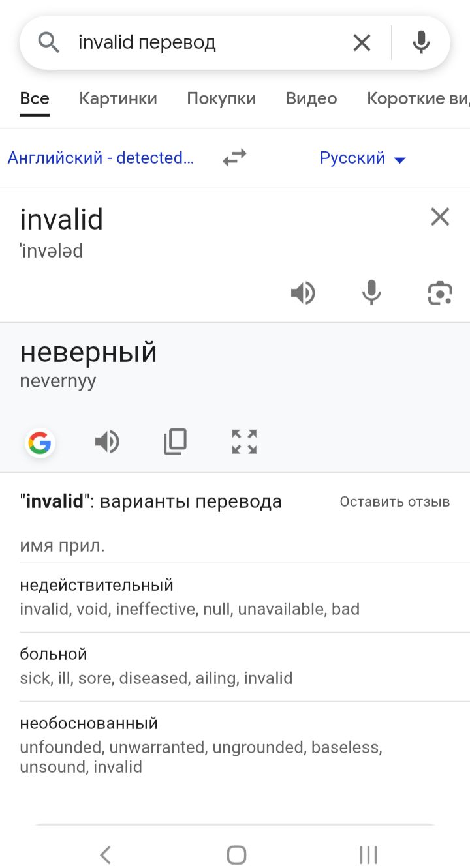The width and height of the screenshot is (470, 868).
Task: Dictate source text via microphone
Action: point(371,293)
